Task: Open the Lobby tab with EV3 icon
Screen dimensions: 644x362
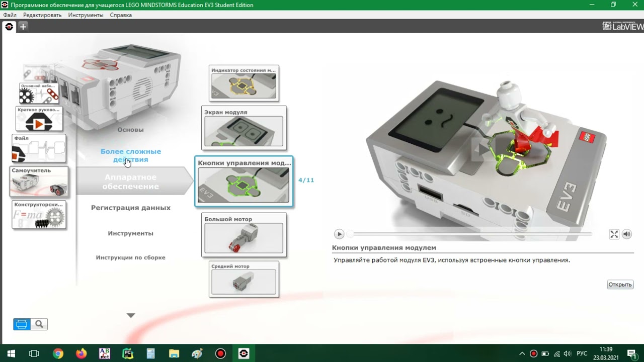Action: pos(9,27)
